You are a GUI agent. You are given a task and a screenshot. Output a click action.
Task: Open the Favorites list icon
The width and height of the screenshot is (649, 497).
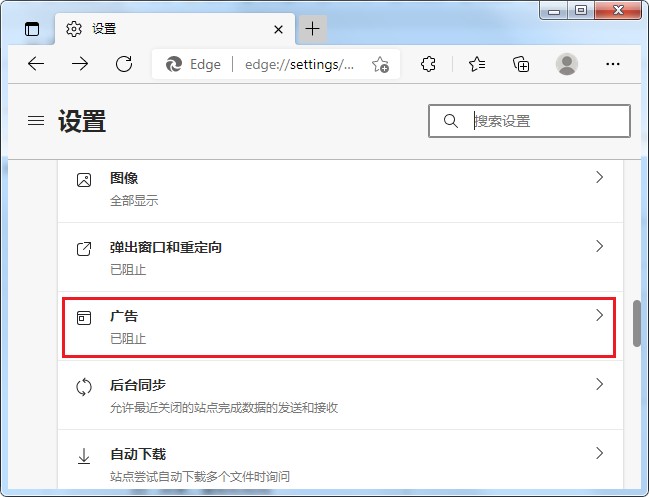[x=477, y=64]
